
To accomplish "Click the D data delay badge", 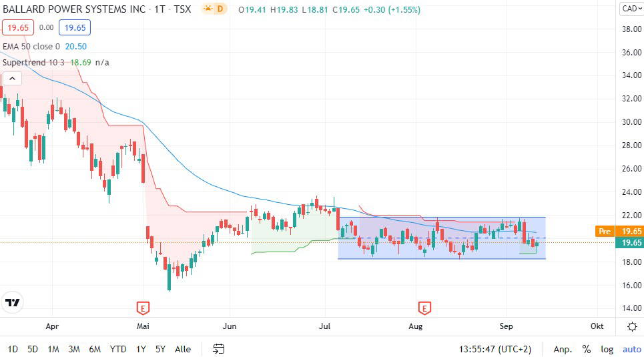I will [x=220, y=9].
